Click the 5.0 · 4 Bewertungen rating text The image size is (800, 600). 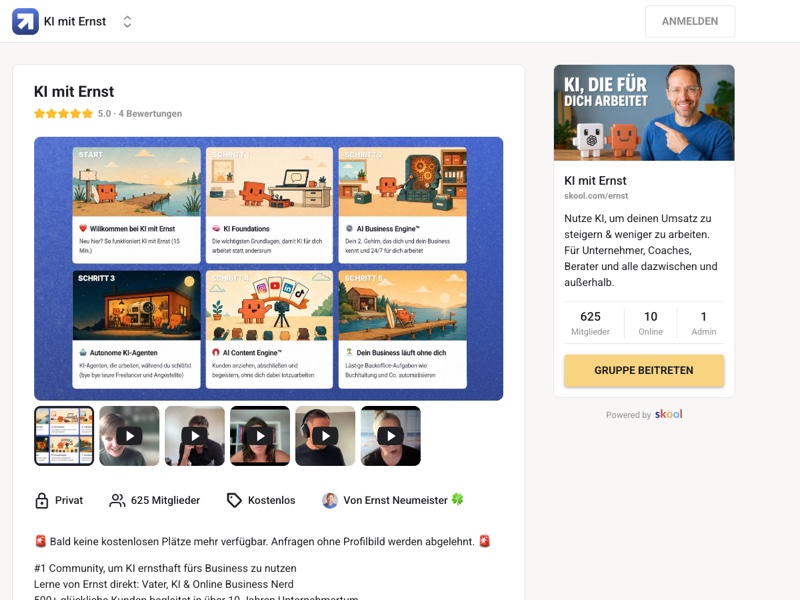[x=140, y=114]
